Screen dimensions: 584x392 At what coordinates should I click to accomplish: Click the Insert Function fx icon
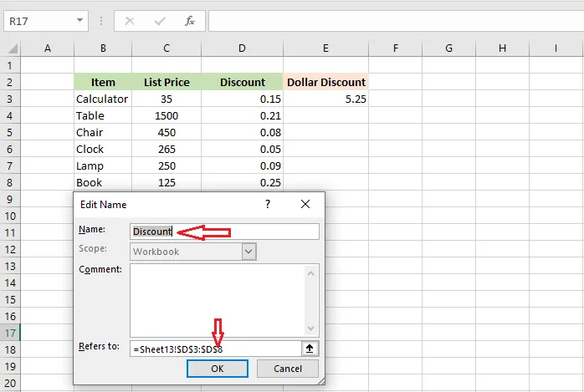click(x=190, y=21)
